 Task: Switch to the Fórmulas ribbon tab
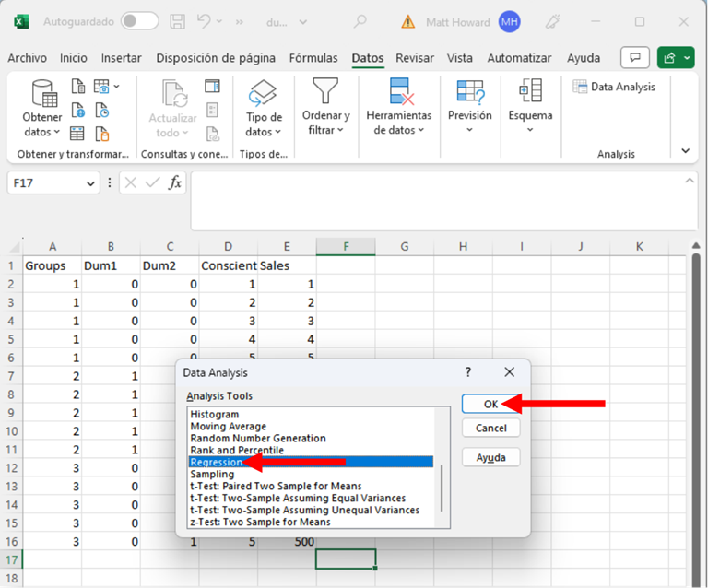[x=313, y=58]
